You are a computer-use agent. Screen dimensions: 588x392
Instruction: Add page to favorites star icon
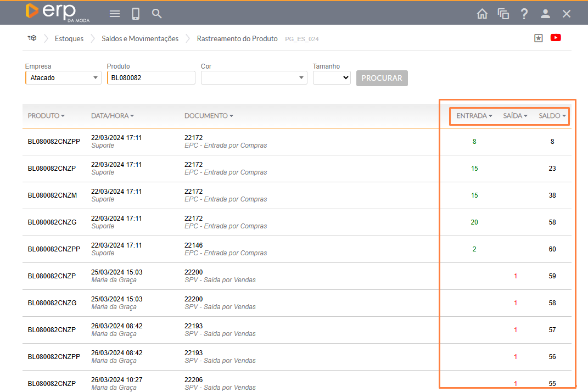[x=539, y=38]
